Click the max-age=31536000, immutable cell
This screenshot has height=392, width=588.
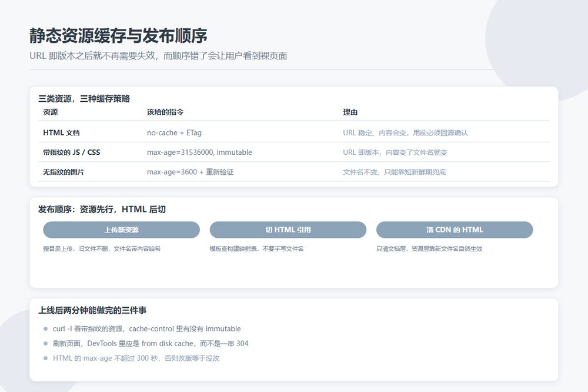[x=199, y=152]
